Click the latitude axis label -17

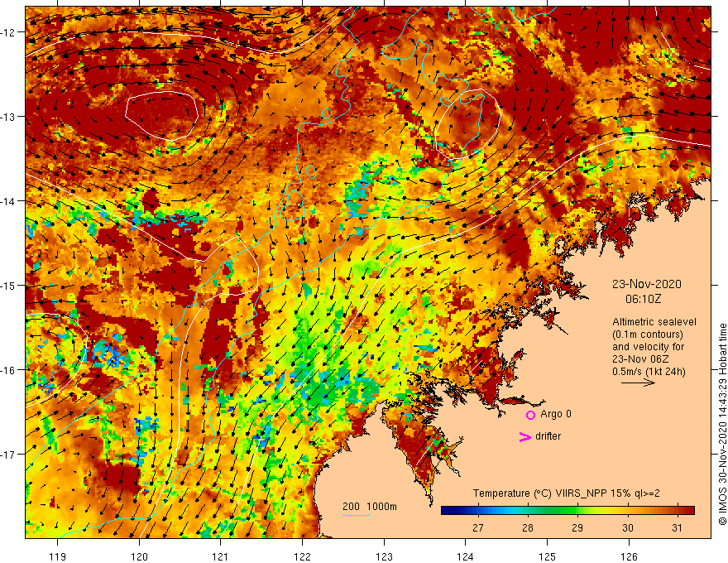pyautogui.click(x=8, y=455)
